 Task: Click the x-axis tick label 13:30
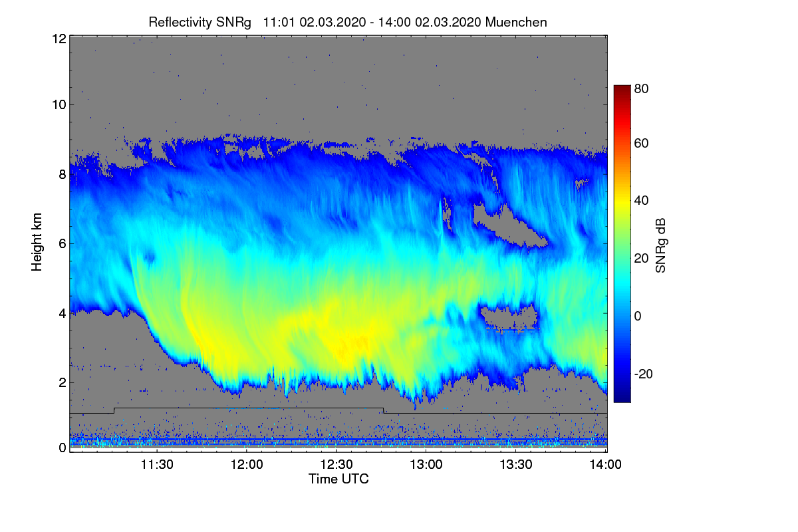tap(517, 464)
